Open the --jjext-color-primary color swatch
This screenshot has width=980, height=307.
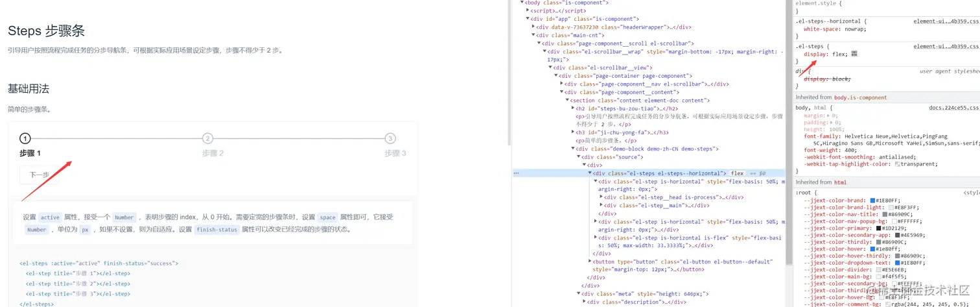click(x=879, y=228)
